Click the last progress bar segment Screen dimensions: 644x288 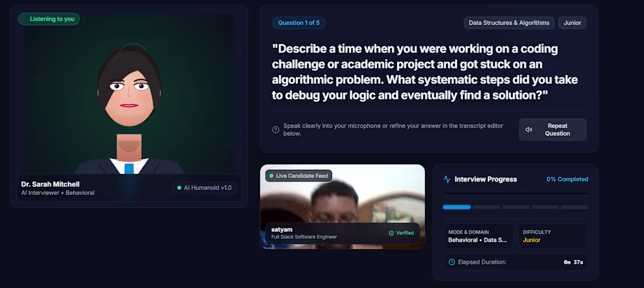click(x=574, y=207)
